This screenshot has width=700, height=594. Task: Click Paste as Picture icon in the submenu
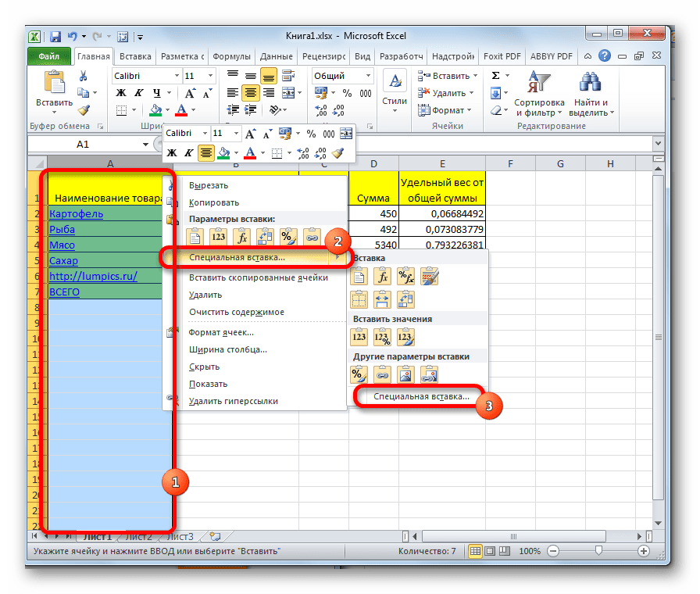tap(405, 376)
